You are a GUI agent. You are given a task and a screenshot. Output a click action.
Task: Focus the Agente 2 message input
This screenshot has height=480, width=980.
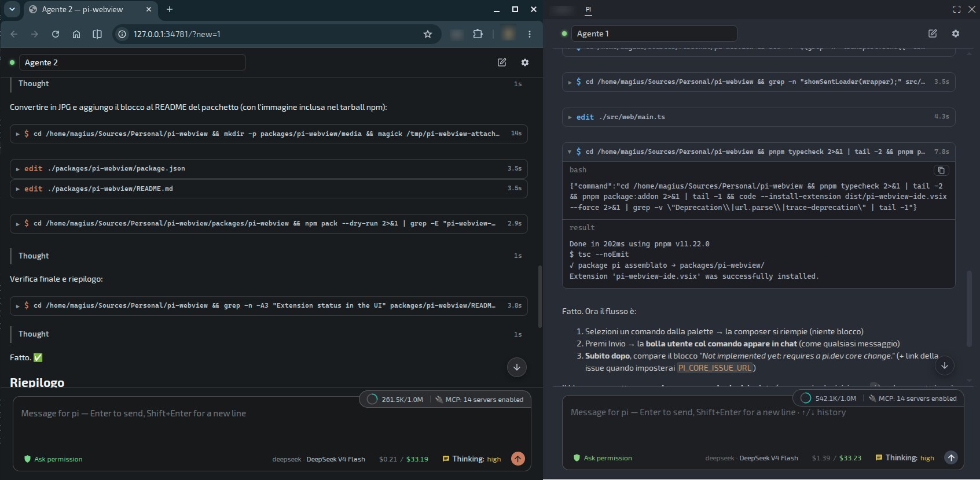pyautogui.click(x=271, y=425)
